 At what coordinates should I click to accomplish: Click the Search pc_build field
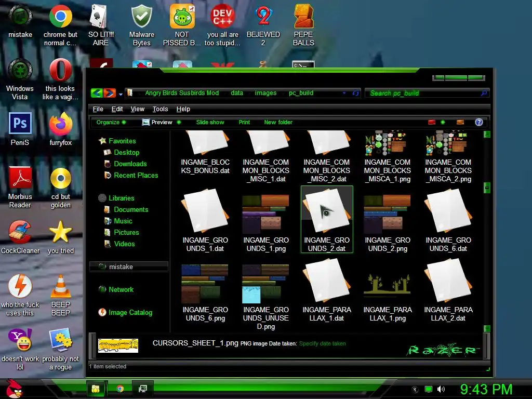(x=427, y=93)
